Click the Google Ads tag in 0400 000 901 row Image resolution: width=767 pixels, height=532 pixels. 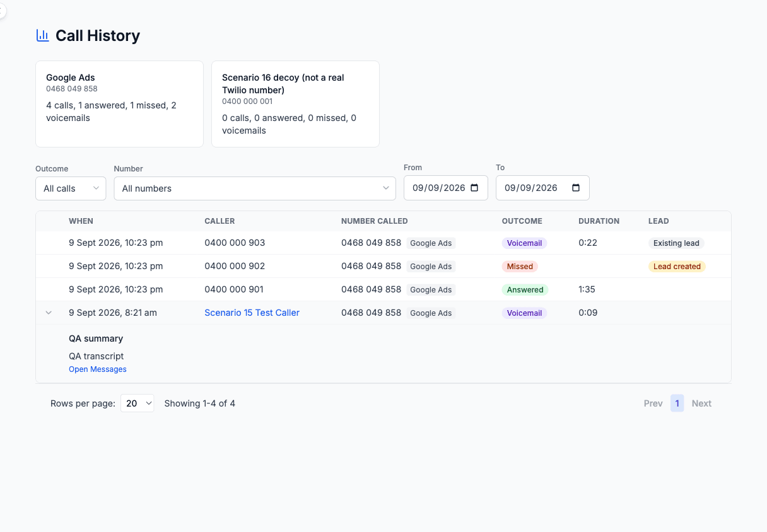(431, 290)
